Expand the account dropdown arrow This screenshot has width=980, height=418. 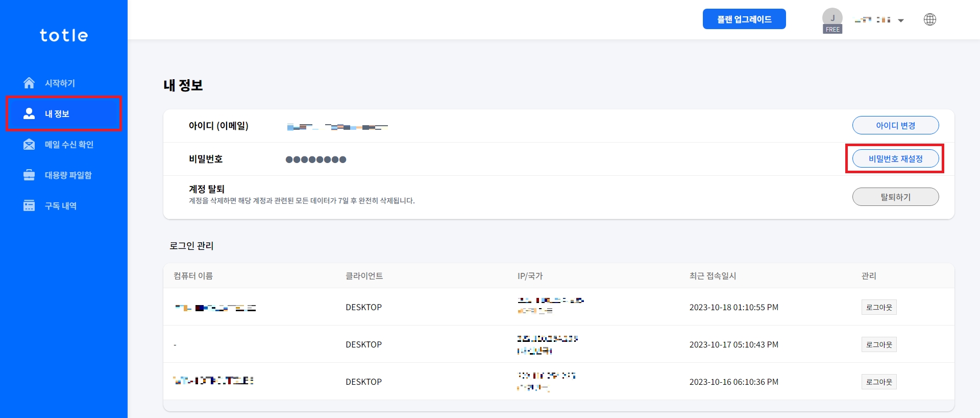tap(901, 20)
